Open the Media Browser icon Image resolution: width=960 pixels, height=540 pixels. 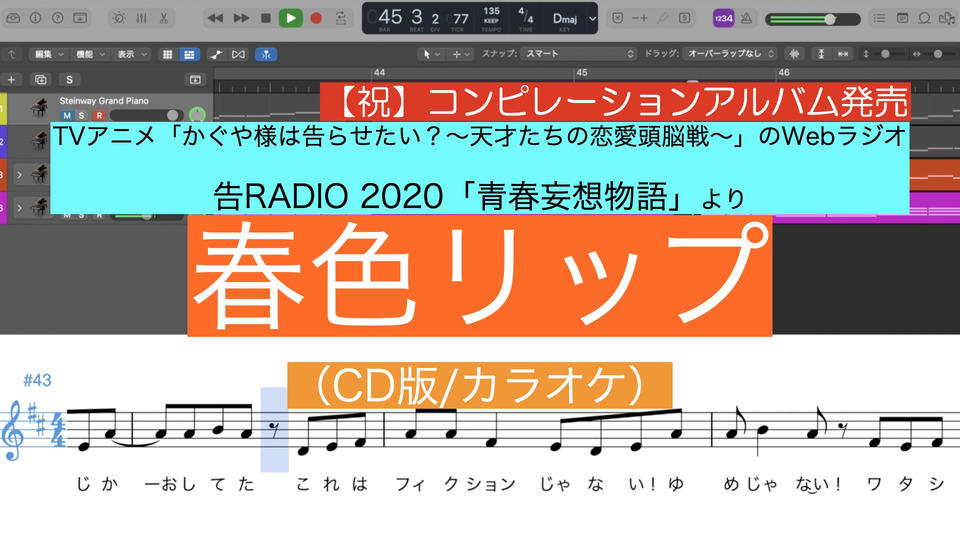(947, 18)
